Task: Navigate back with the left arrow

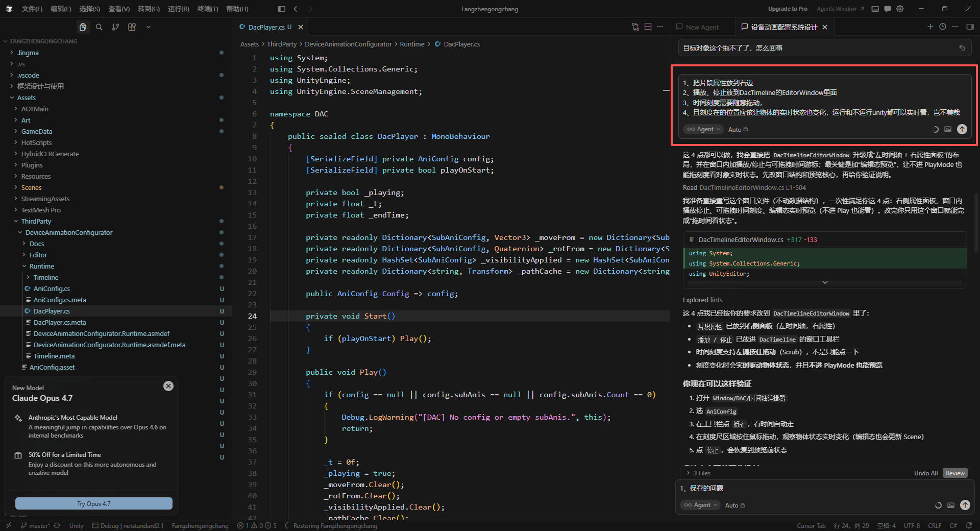Action: point(297,9)
